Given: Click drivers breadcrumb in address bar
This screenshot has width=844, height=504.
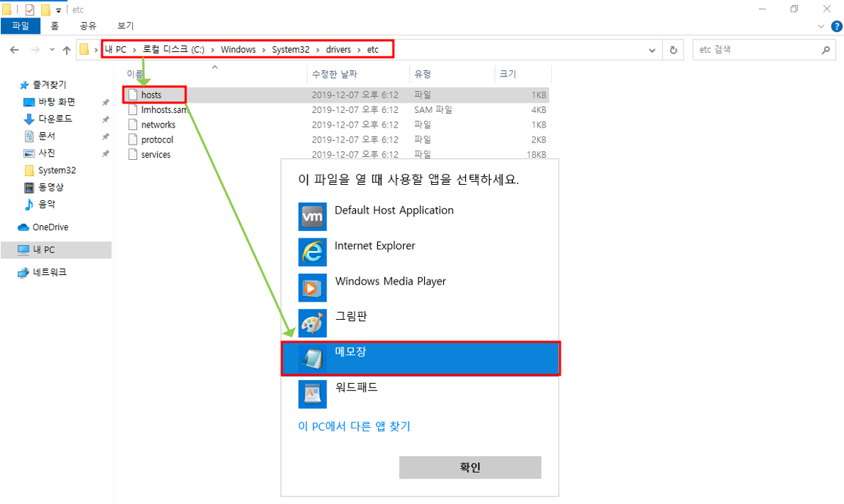Looking at the screenshot, I should (338, 49).
